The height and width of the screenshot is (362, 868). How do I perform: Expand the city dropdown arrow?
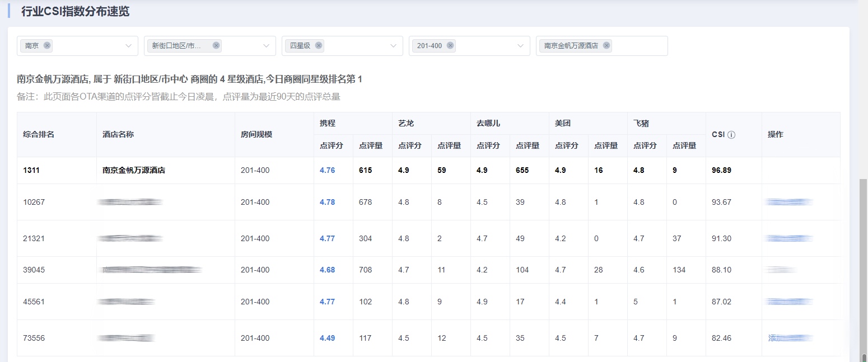tap(129, 46)
